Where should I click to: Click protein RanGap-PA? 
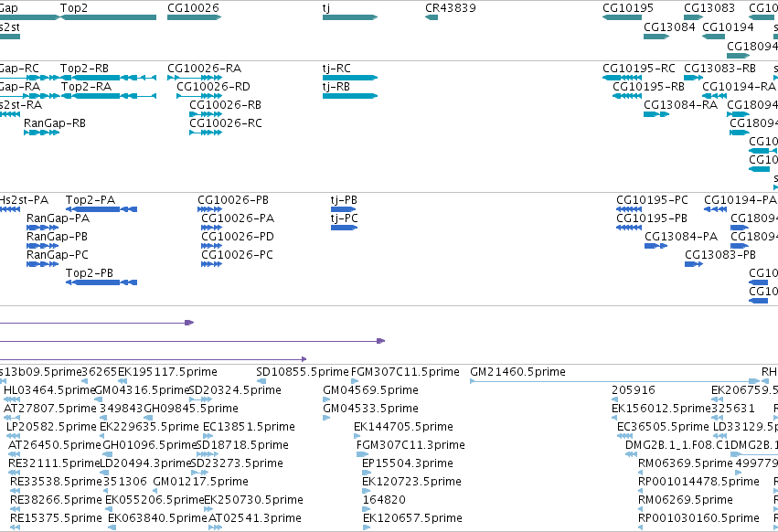(58, 218)
